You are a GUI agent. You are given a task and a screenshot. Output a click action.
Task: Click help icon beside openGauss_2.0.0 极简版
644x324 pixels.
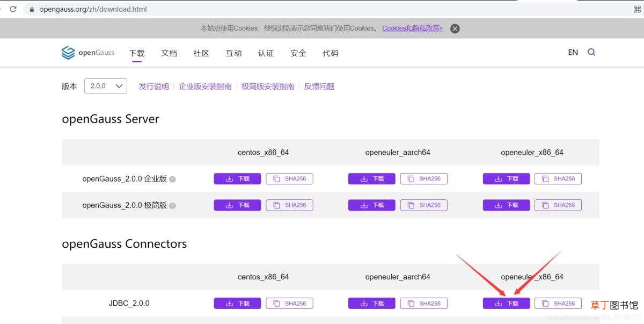tap(172, 205)
